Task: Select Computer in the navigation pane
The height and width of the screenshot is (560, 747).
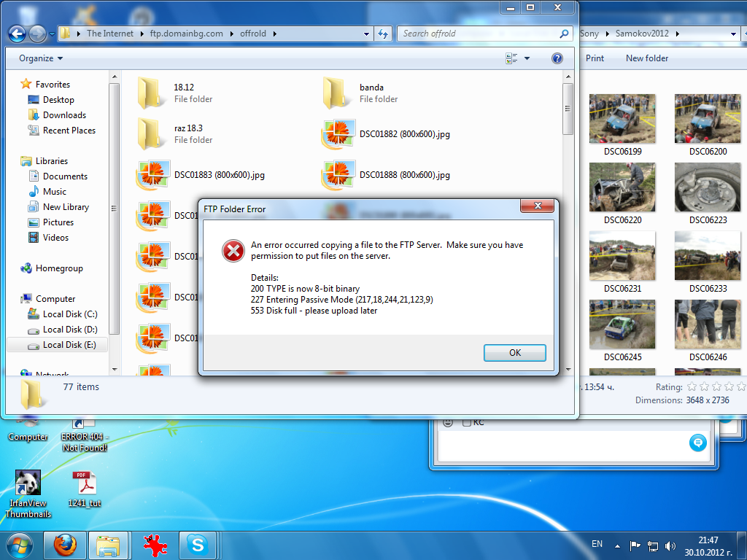Action: [55, 298]
